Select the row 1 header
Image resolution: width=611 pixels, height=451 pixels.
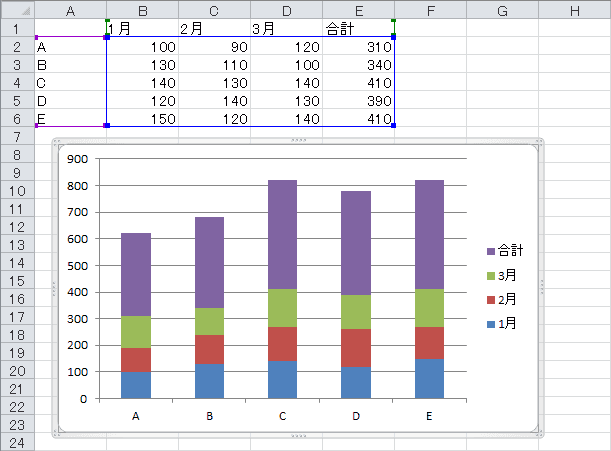(x=17, y=28)
